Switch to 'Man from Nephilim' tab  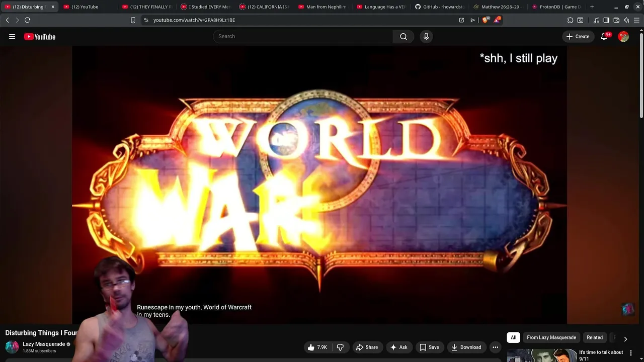[322, 7]
